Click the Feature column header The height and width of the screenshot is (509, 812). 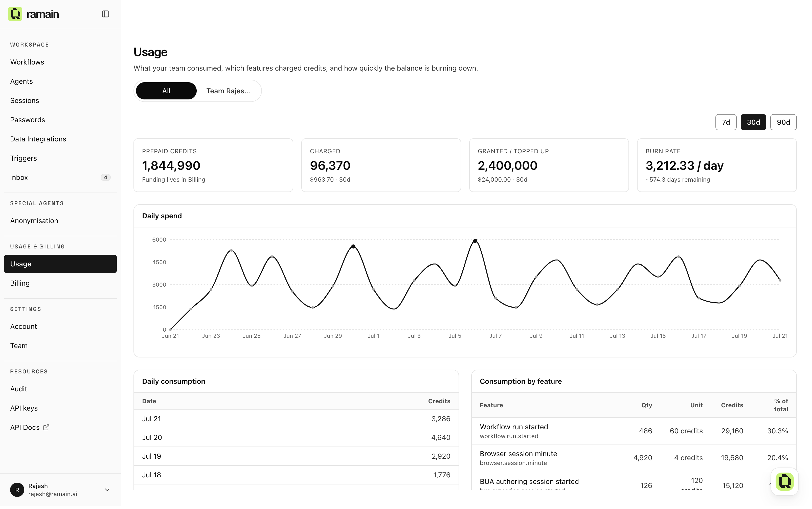(491, 405)
